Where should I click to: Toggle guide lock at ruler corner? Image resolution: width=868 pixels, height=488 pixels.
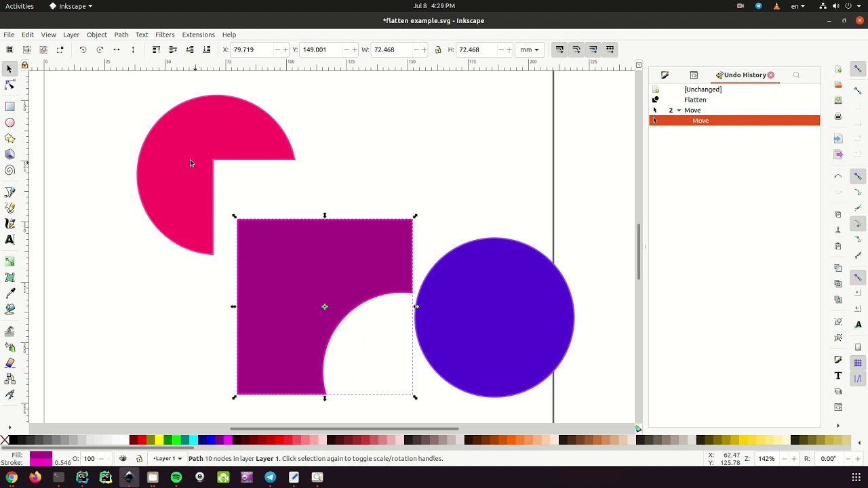tap(25, 65)
